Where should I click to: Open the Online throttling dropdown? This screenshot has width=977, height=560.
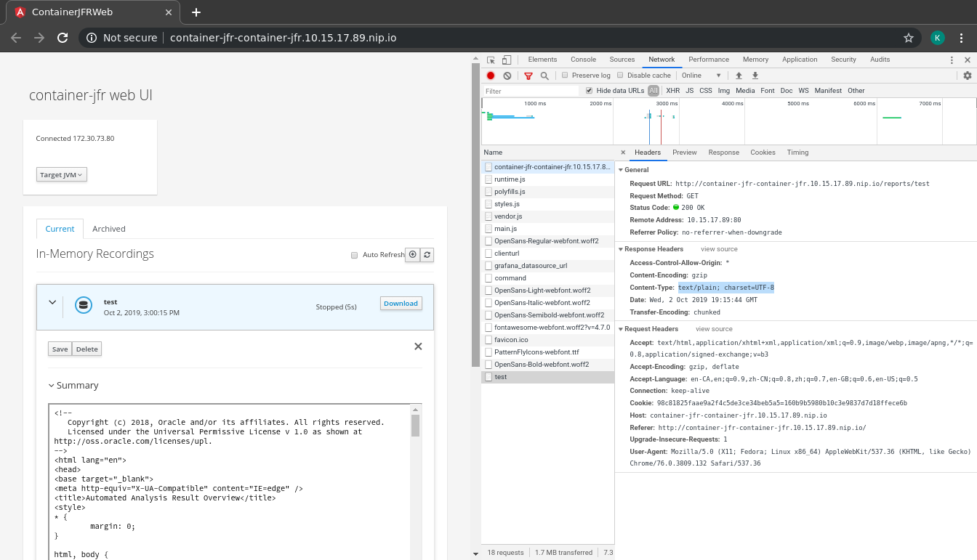tap(701, 76)
